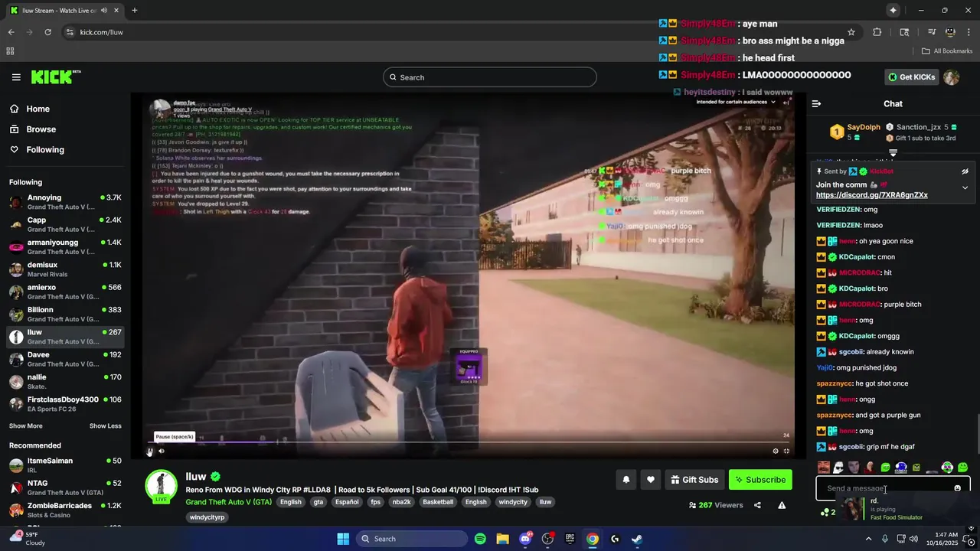Hide the pinned KickBot message
980x551 pixels.
[x=965, y=171]
